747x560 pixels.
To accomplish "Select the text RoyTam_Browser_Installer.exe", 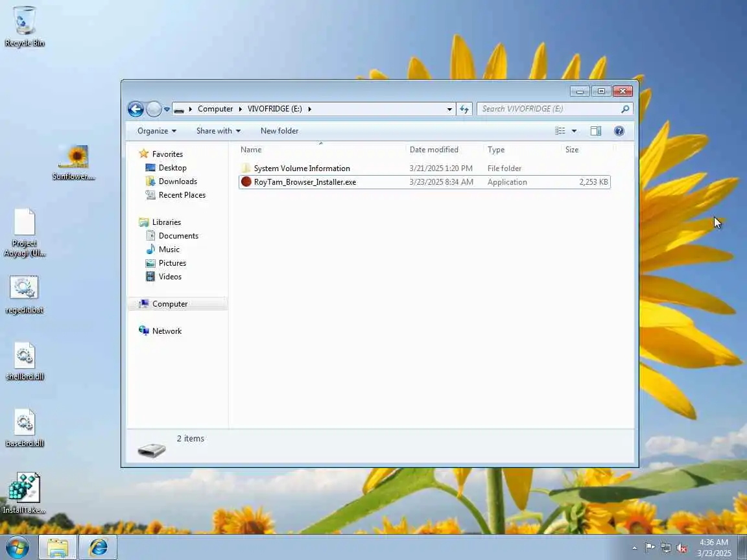I will coord(305,182).
